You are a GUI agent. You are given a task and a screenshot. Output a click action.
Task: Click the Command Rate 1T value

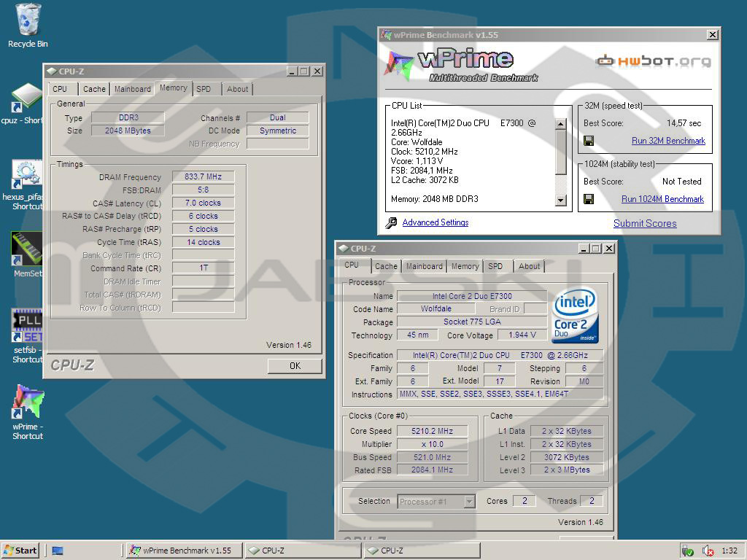pos(203,268)
